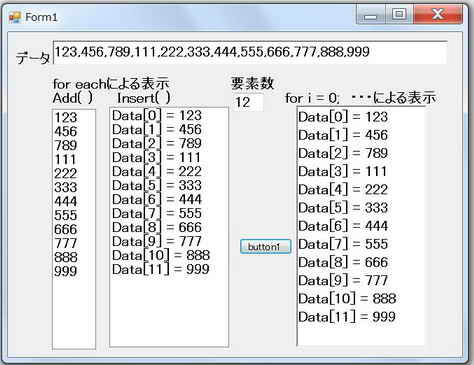Click the Form1 title text
Screen dimensions: 474x365
coord(41,17)
